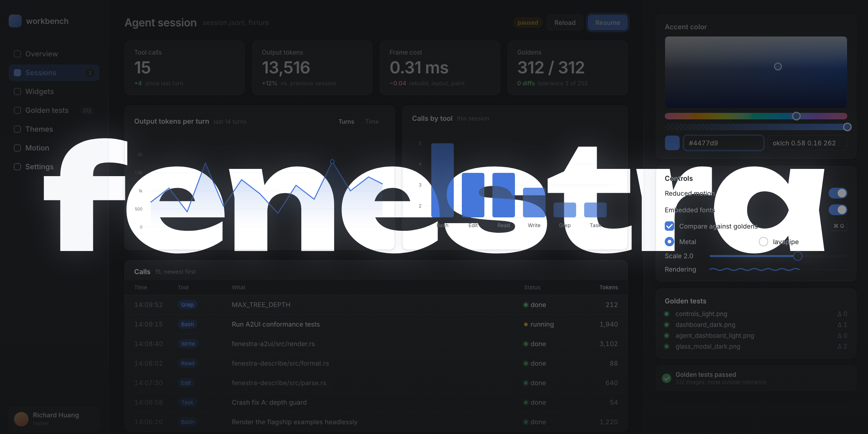This screenshot has width=868, height=434.
Task: Click the Widgets sidebar icon
Action: pyautogui.click(x=17, y=92)
